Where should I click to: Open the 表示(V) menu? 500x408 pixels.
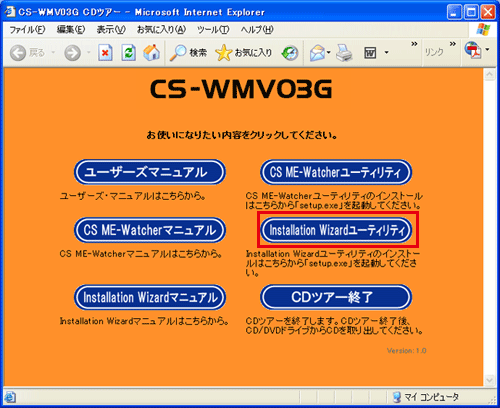click(x=111, y=30)
